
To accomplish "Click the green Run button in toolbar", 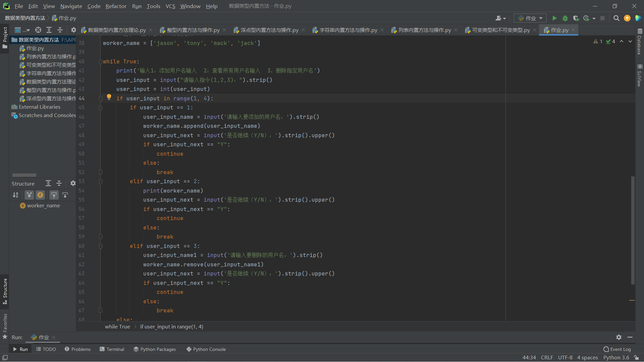I will tap(554, 18).
